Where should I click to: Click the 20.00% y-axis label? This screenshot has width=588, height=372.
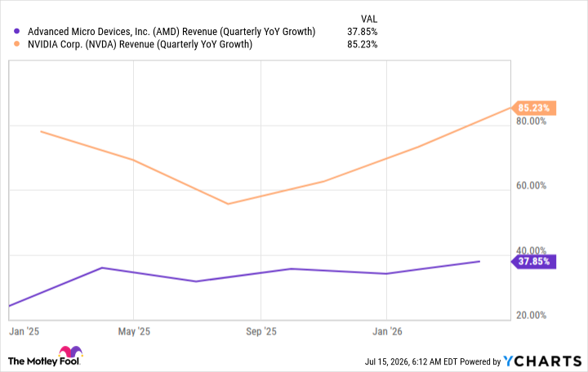click(532, 315)
